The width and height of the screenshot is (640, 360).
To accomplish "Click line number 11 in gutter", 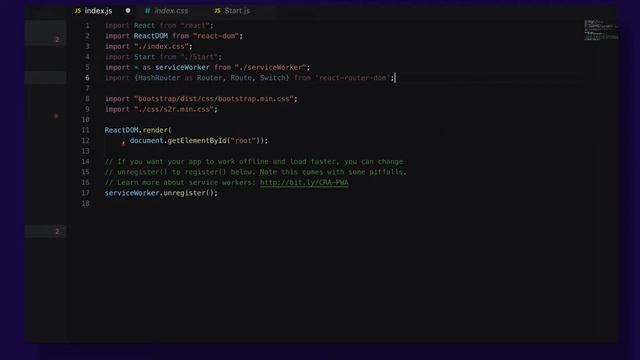I will click(85, 130).
